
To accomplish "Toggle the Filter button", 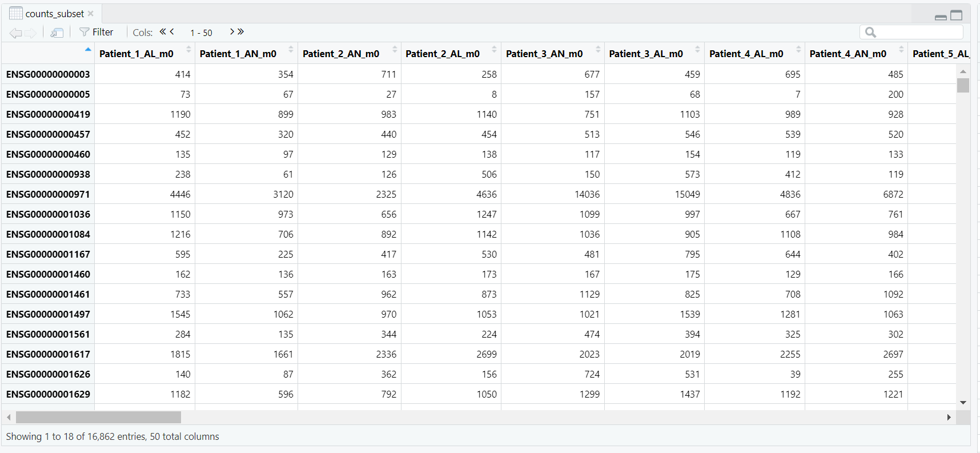I will [x=97, y=33].
